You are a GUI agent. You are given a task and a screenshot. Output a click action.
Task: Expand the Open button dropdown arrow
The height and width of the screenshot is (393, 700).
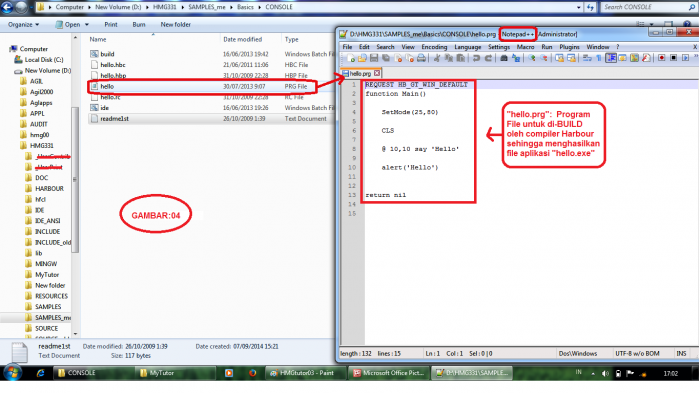(87, 25)
